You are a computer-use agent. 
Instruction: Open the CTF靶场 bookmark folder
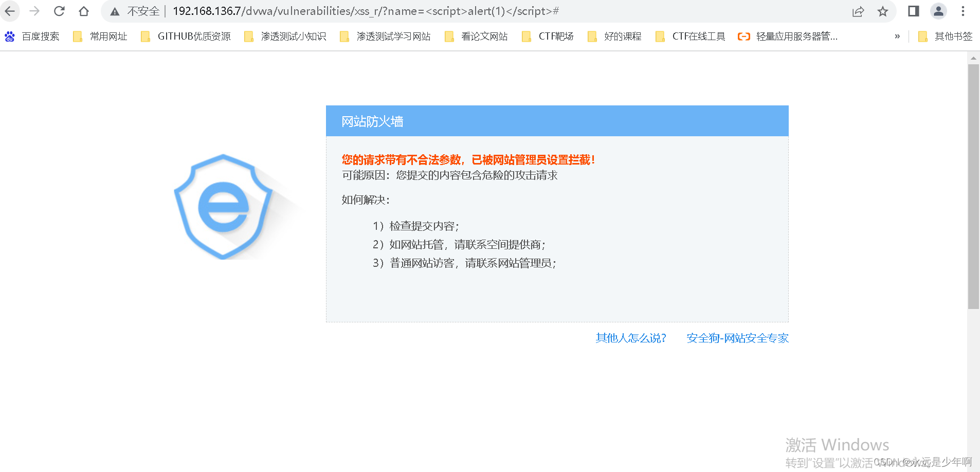click(548, 37)
